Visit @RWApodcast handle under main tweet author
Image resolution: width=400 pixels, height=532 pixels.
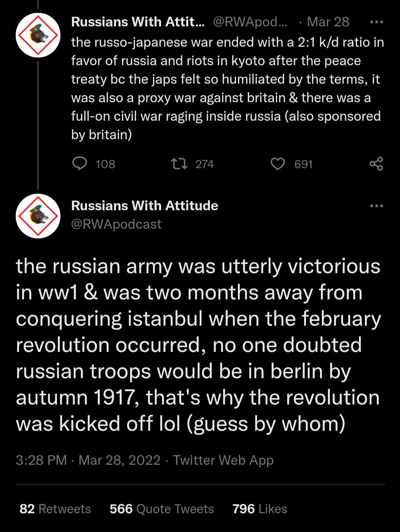click(116, 224)
